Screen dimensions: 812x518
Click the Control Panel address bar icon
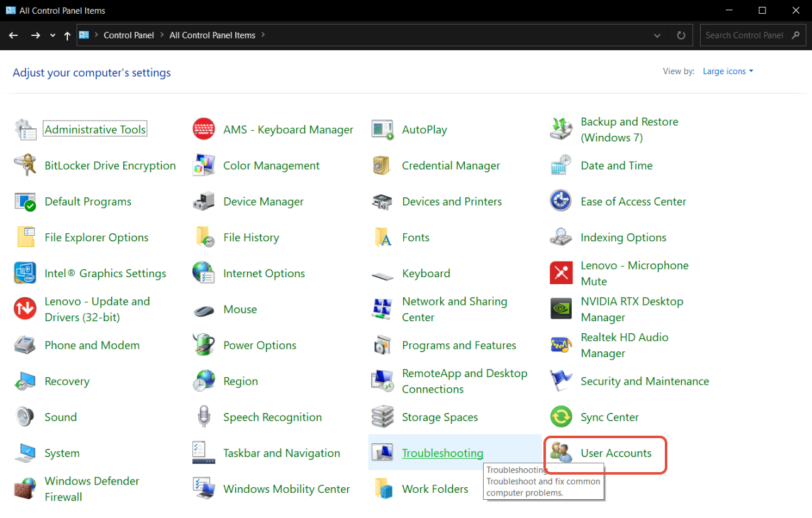84,35
